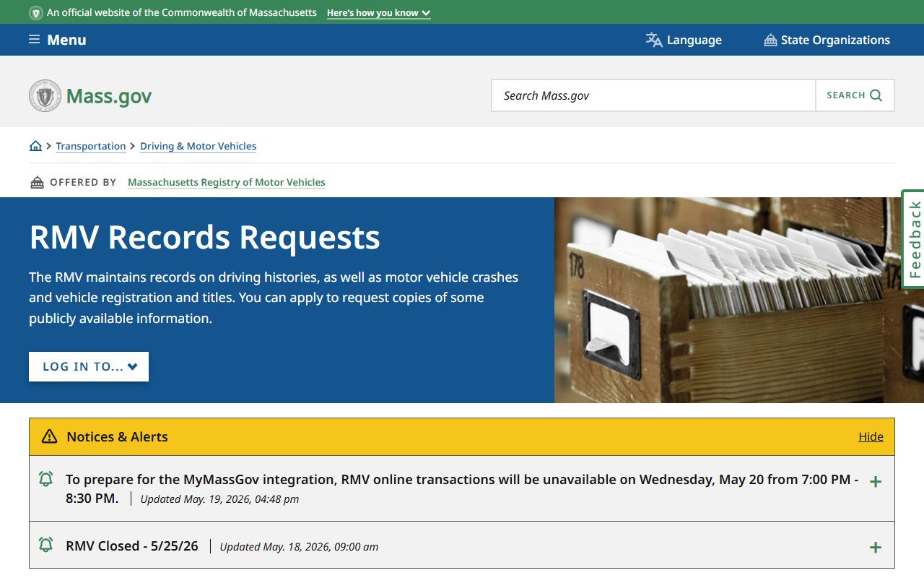Click the Massachusetts state seal logo
Viewport: 924px width, 578px height.
pyautogui.click(x=45, y=95)
